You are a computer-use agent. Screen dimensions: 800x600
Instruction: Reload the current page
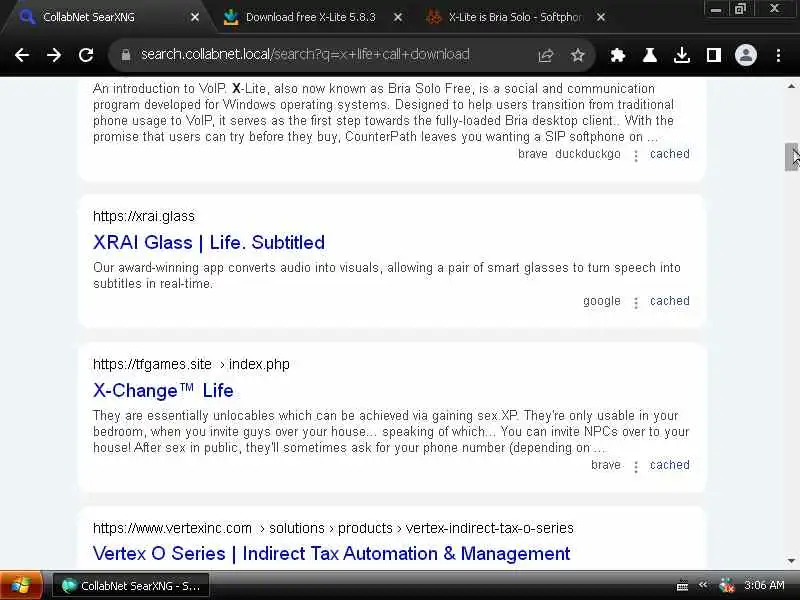coord(86,55)
